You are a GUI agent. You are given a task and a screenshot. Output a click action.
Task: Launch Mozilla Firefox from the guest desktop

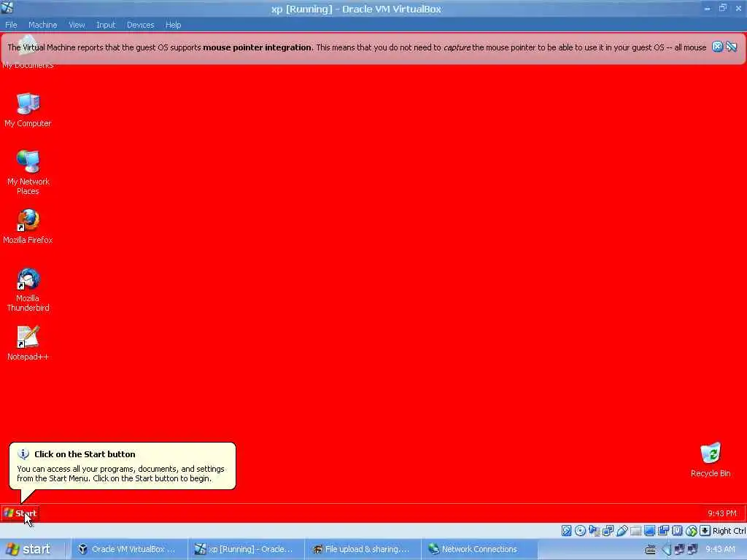point(28,227)
